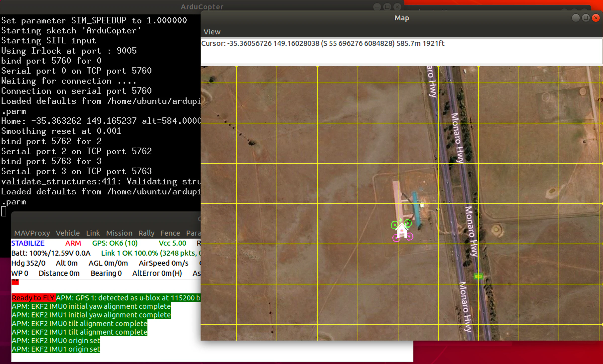This screenshot has width=603, height=364.
Task: Minimize the Map window
Action: 576,18
